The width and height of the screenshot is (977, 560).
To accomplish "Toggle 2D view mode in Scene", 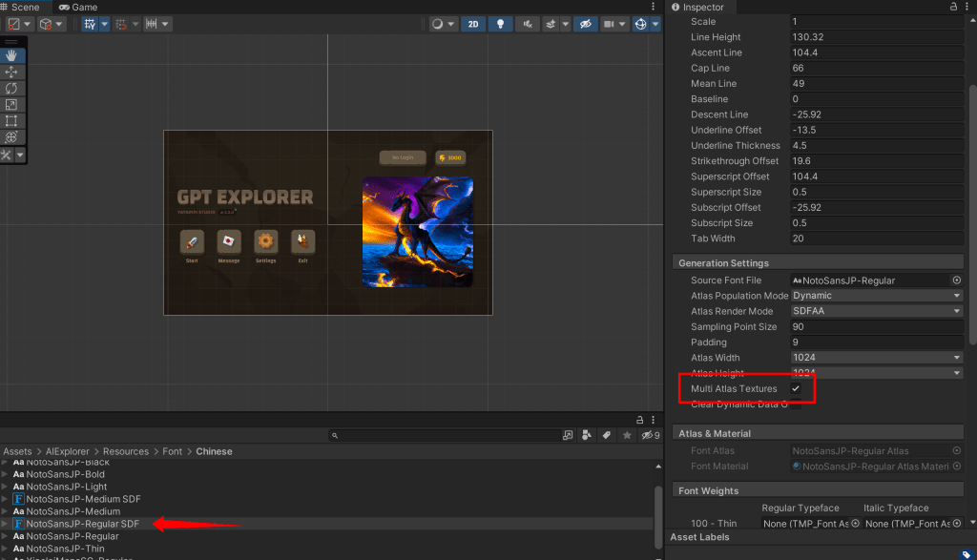I will click(473, 24).
